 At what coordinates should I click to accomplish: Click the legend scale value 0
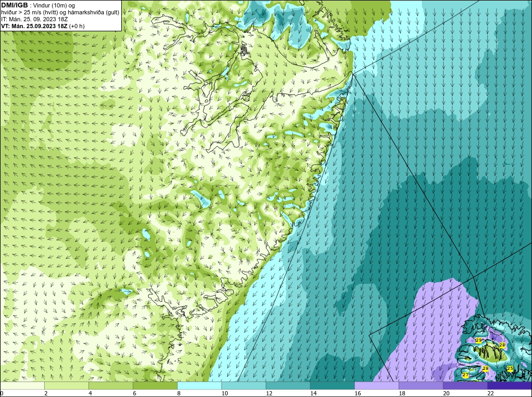click(x=2, y=393)
